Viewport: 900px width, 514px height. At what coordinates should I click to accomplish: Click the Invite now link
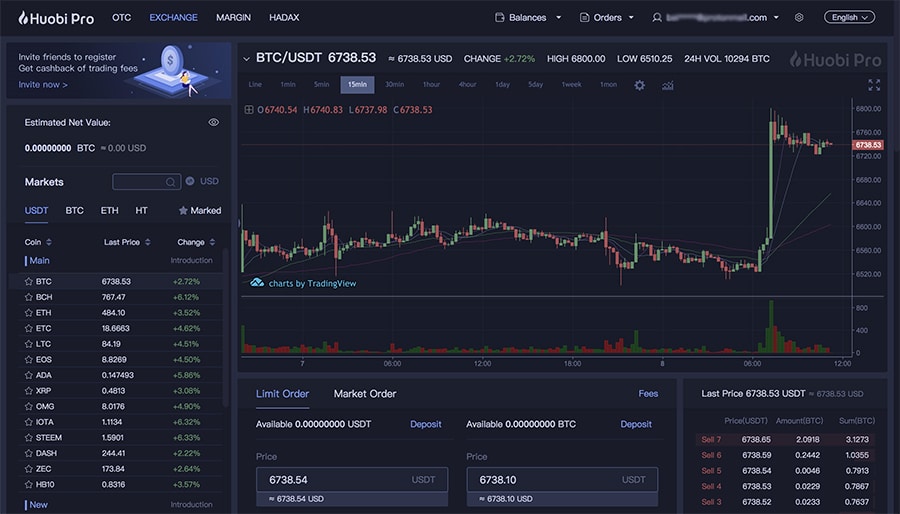pos(43,85)
